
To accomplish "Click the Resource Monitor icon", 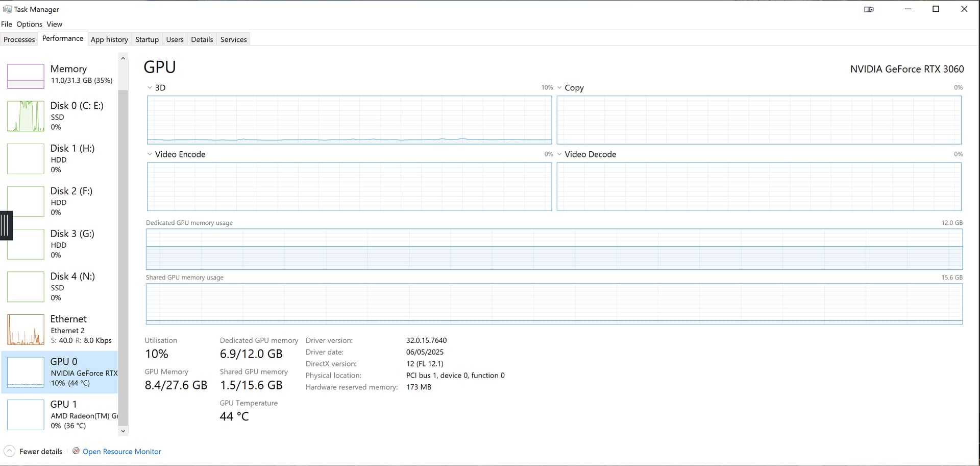I will [x=76, y=451].
